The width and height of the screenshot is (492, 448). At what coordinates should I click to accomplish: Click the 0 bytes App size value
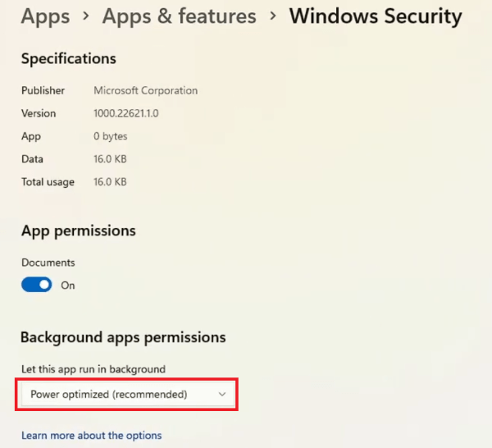pos(111,136)
